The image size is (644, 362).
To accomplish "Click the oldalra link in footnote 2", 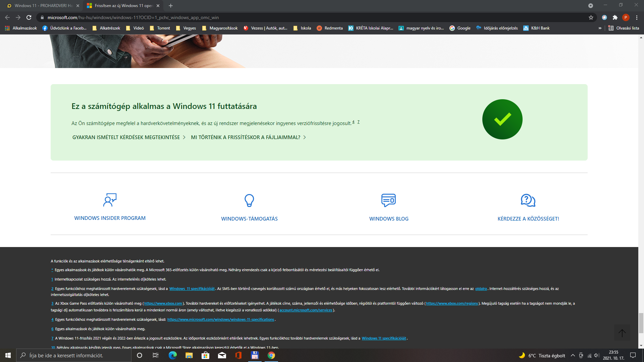I will click(x=481, y=289).
